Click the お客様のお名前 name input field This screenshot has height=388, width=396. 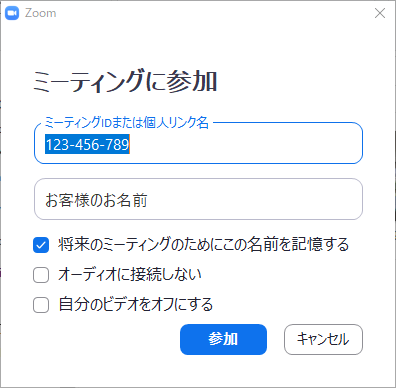[198, 199]
